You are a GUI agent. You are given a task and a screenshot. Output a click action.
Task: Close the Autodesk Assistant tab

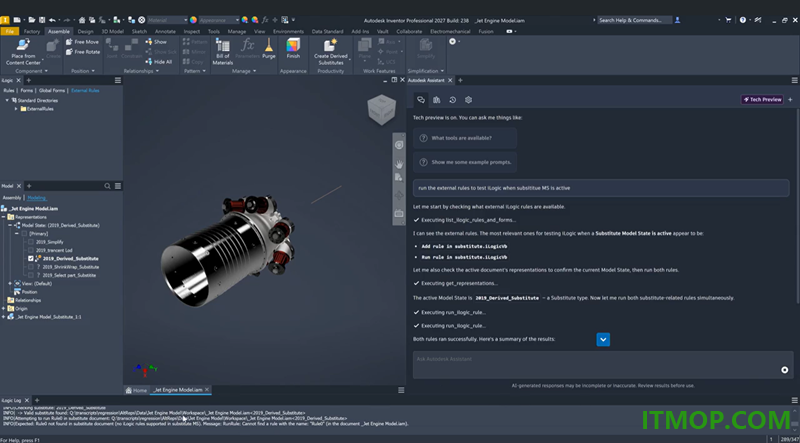pos(450,80)
